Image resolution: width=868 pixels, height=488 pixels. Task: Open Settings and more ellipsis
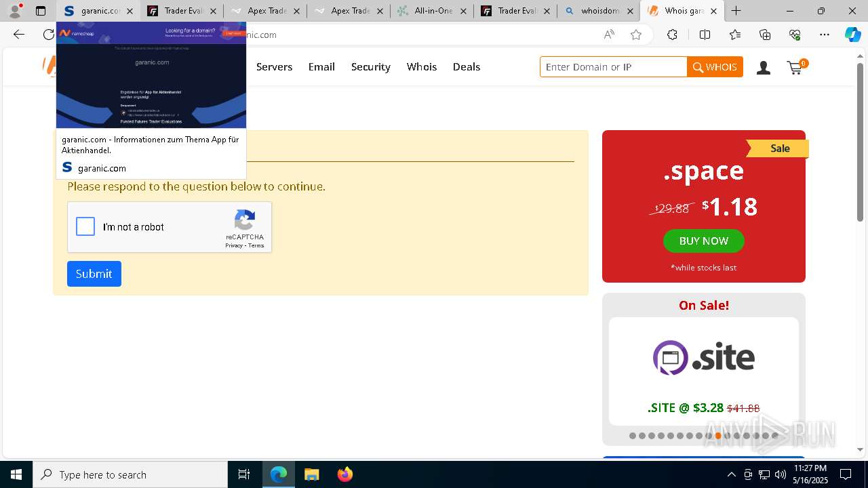pos(825,35)
